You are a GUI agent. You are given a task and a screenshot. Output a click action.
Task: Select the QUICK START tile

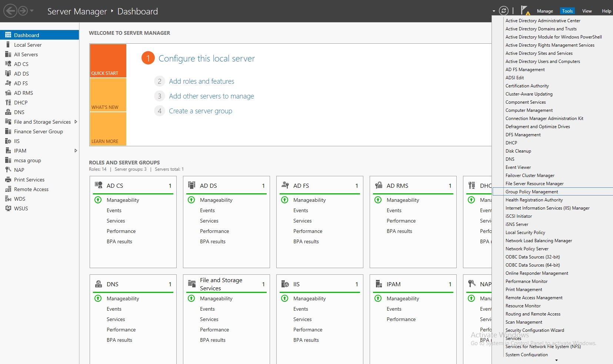click(108, 61)
